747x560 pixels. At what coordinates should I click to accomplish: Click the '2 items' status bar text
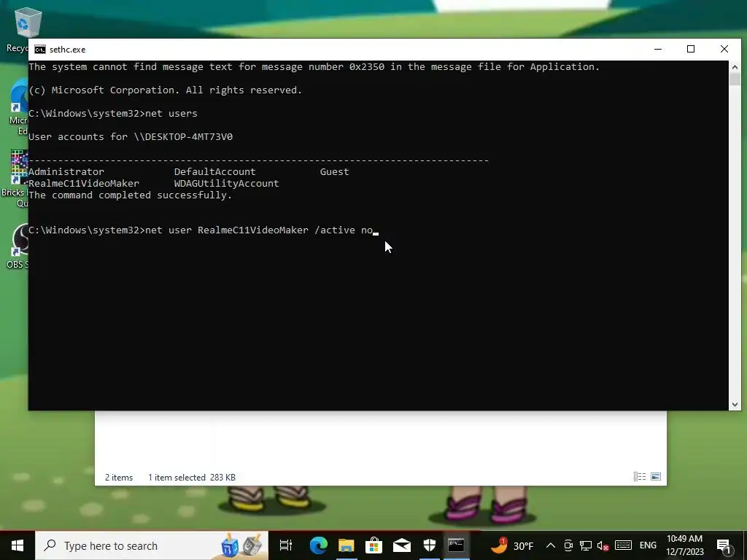[x=119, y=477]
